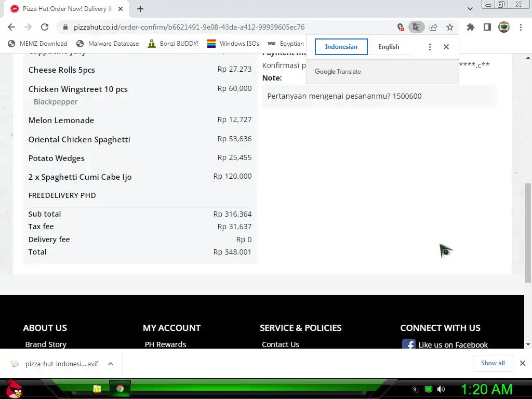
Task: Close the downloads bar
Action: click(523, 363)
